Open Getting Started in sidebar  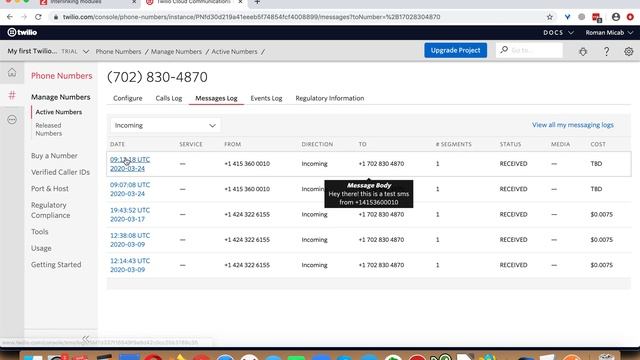(x=56, y=264)
